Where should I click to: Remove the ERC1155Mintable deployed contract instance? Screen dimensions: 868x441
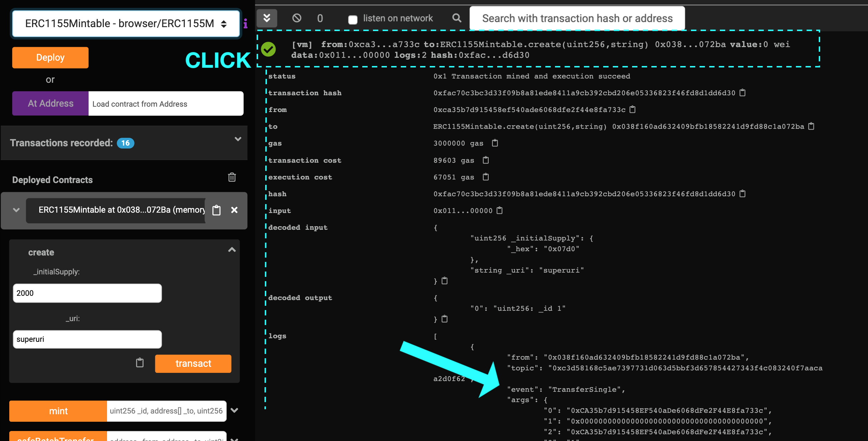[234, 210]
